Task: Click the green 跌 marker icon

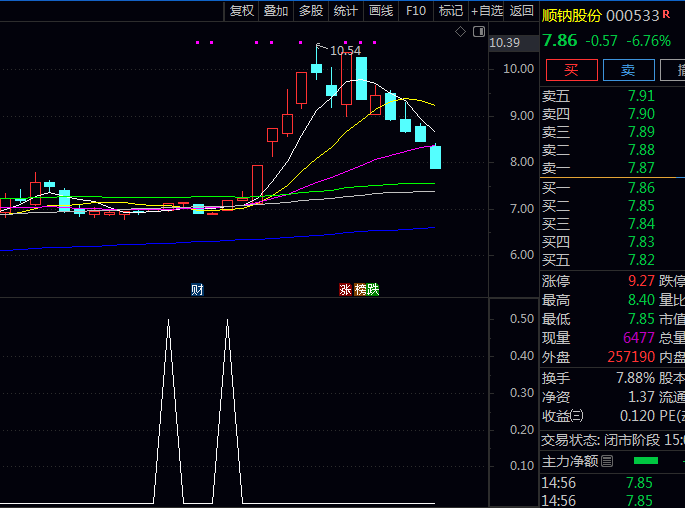Action: (373, 290)
